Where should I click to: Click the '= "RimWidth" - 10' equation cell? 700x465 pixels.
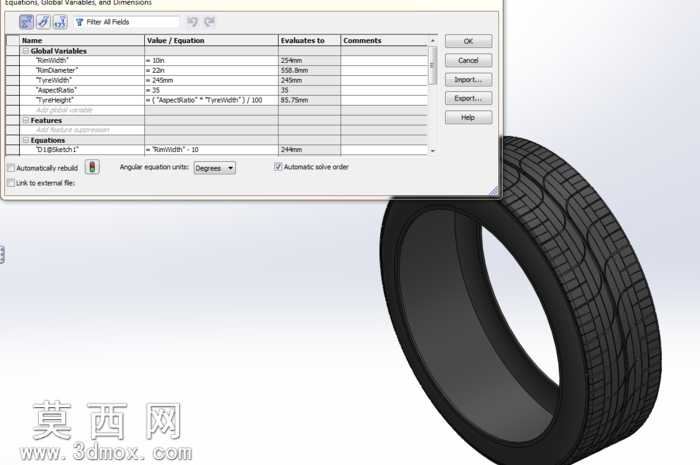[211, 149]
